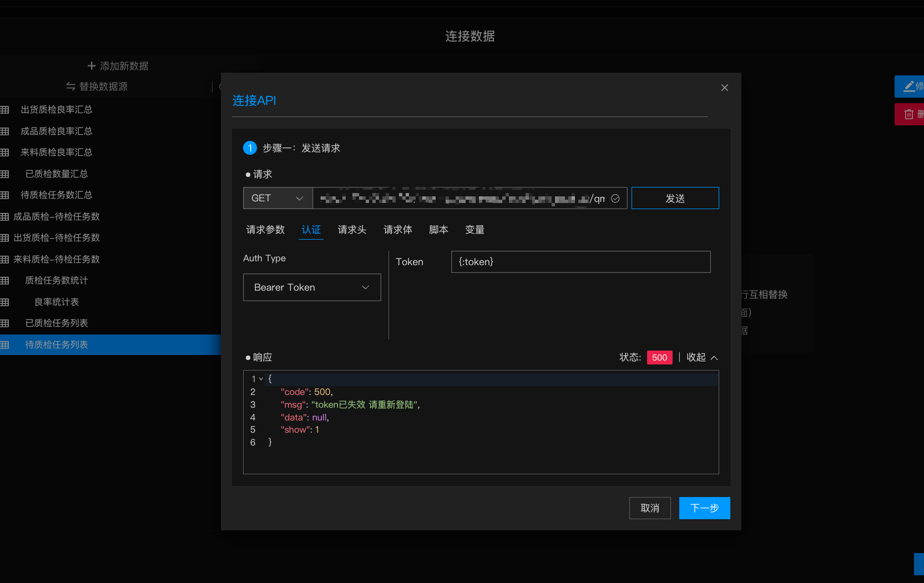Click the URL validation check icon
Viewport: 924px width, 583px height.
pos(615,199)
